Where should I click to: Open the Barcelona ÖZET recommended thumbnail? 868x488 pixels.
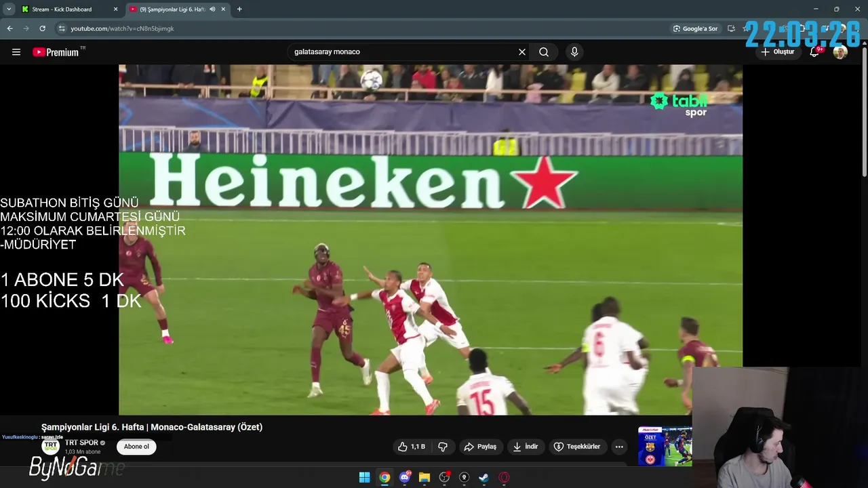coord(665,446)
